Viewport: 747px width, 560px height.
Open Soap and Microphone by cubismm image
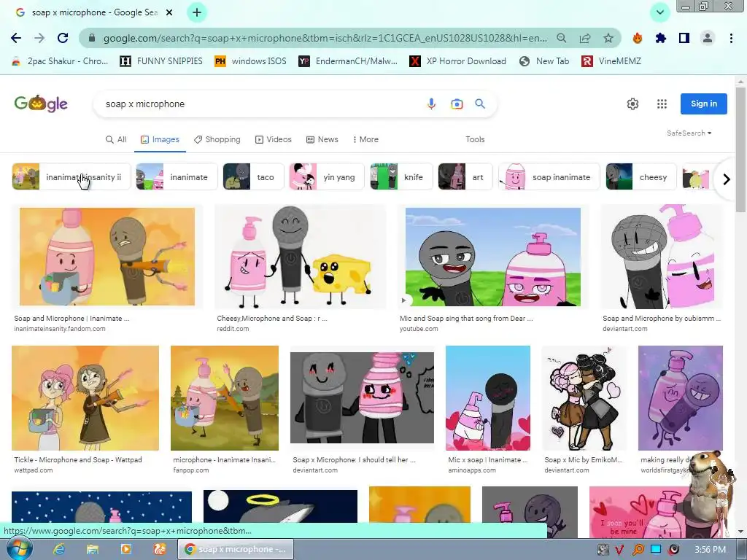click(662, 257)
